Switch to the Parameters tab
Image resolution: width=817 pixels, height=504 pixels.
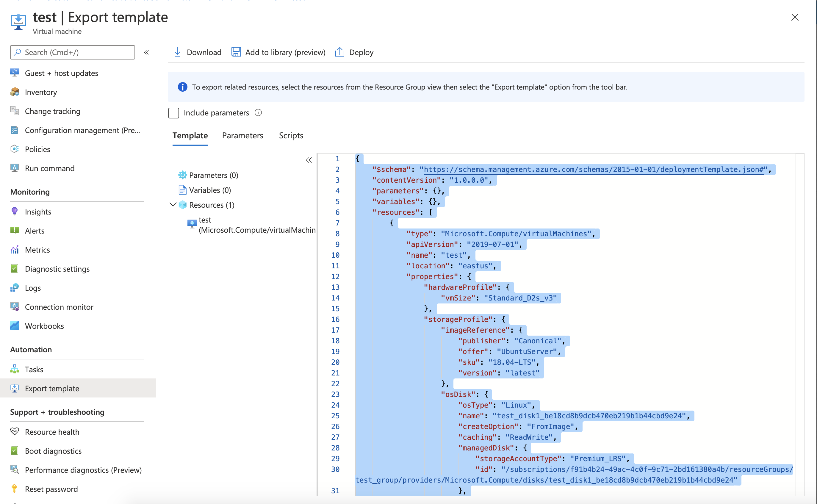tap(242, 135)
